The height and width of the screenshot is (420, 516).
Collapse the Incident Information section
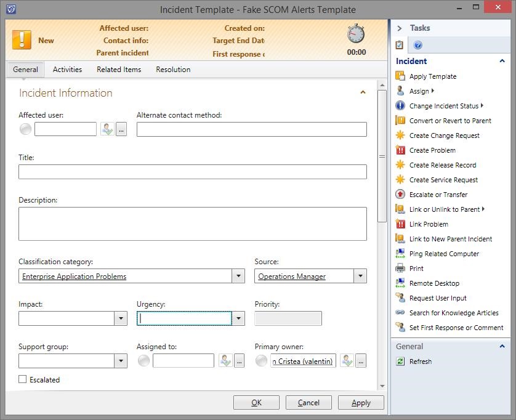pos(363,92)
